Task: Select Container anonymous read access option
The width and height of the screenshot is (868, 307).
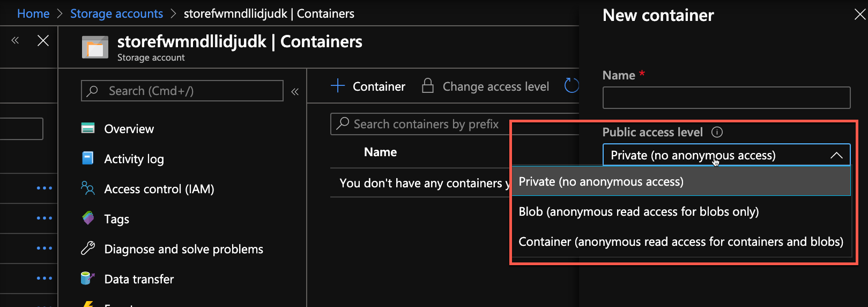Action: click(680, 242)
